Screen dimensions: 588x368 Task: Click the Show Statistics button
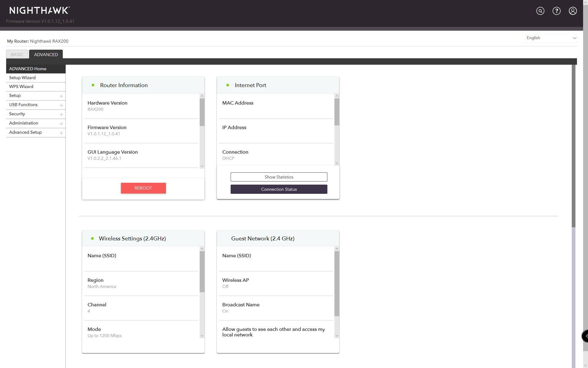coord(279,177)
